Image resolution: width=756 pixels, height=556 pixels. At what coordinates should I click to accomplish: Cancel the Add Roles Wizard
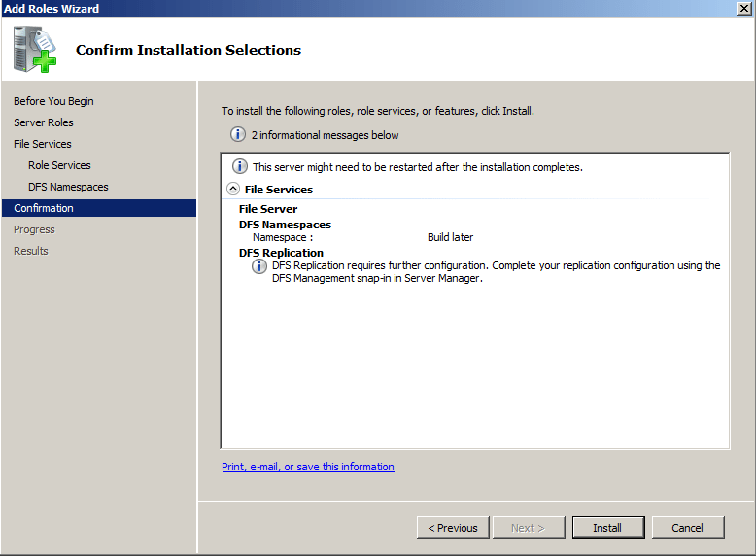[x=688, y=528]
